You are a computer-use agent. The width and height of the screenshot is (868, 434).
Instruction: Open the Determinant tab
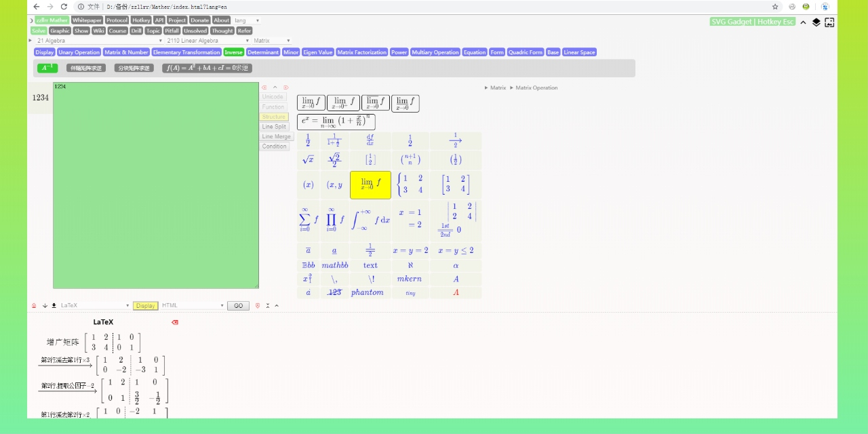coord(263,52)
